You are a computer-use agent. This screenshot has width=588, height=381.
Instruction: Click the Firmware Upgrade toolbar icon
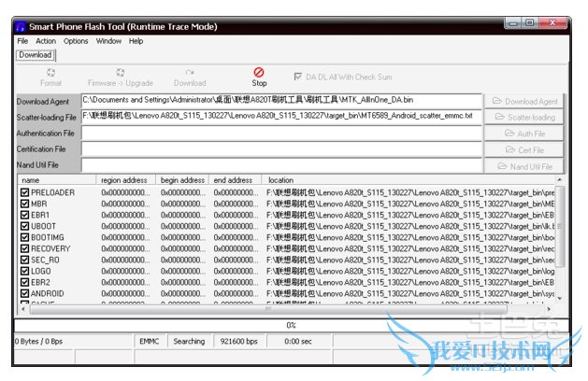coord(121,77)
